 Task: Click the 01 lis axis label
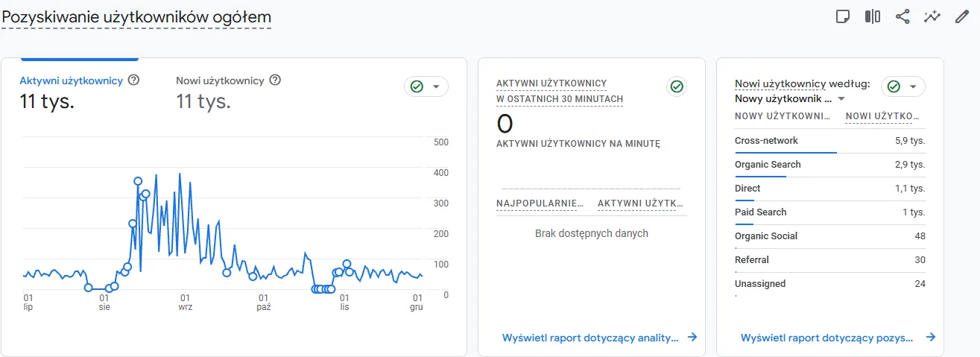pos(344,302)
